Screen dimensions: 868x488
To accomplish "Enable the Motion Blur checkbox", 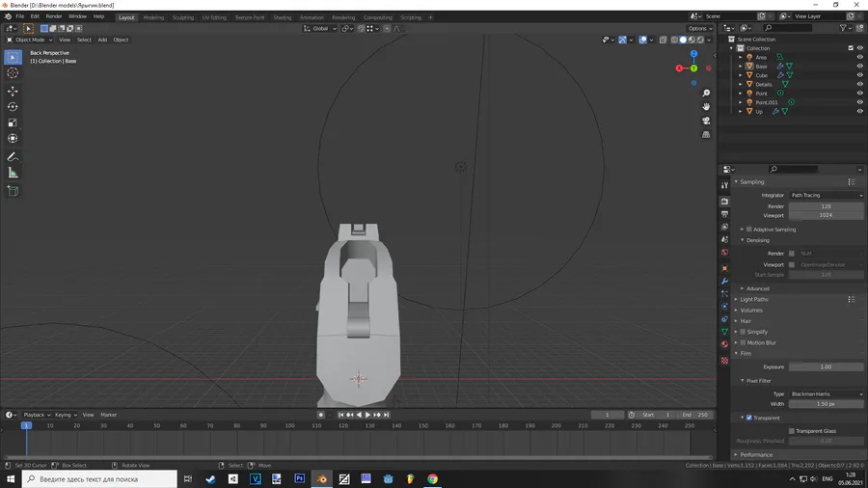I will (x=743, y=342).
